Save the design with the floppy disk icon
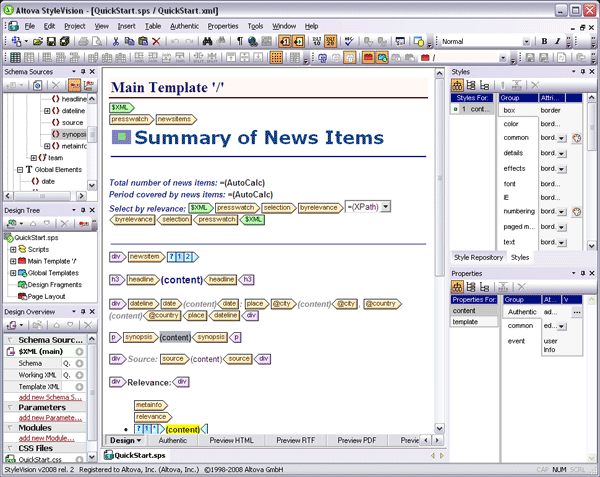The image size is (600, 477). (51, 41)
